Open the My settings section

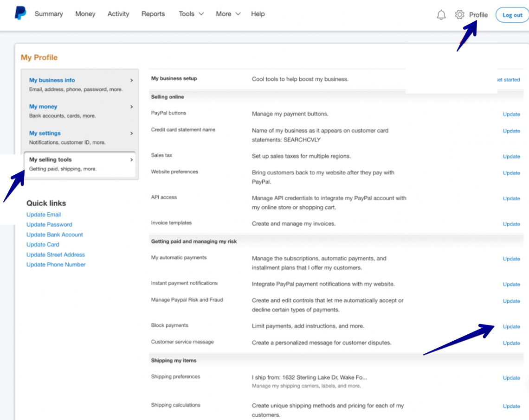pyautogui.click(x=45, y=133)
